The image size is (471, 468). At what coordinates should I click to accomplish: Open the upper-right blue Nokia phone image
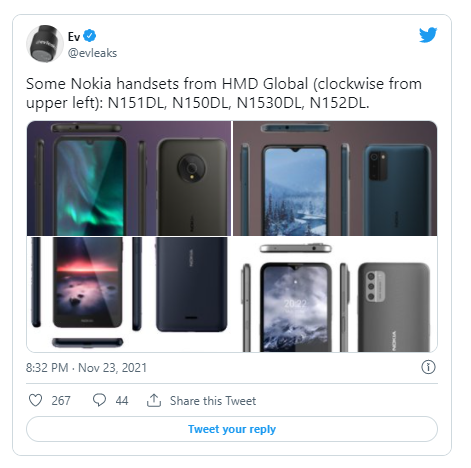point(335,178)
